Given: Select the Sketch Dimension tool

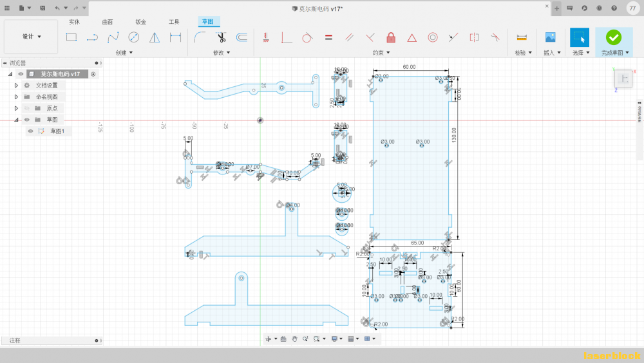Looking at the screenshot, I should tap(175, 37).
